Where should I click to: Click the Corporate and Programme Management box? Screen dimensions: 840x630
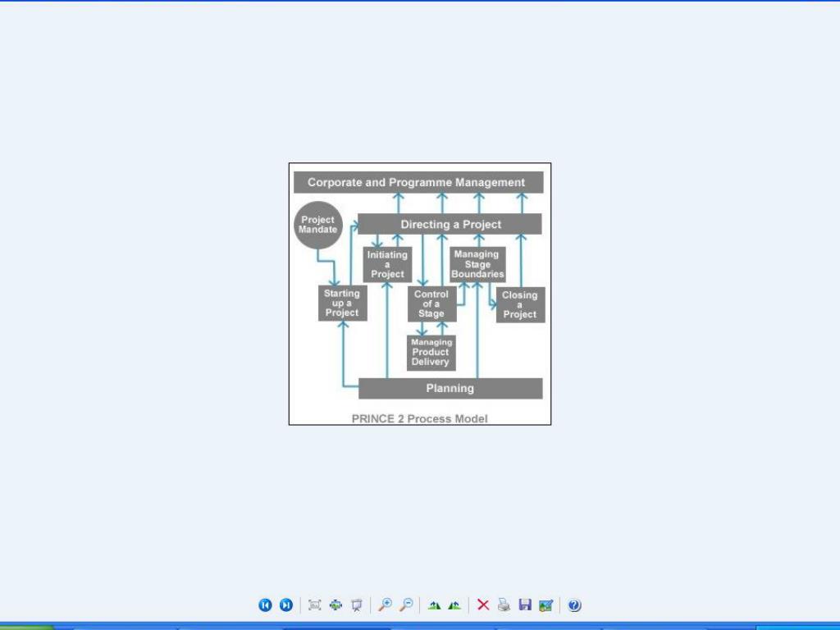418,182
